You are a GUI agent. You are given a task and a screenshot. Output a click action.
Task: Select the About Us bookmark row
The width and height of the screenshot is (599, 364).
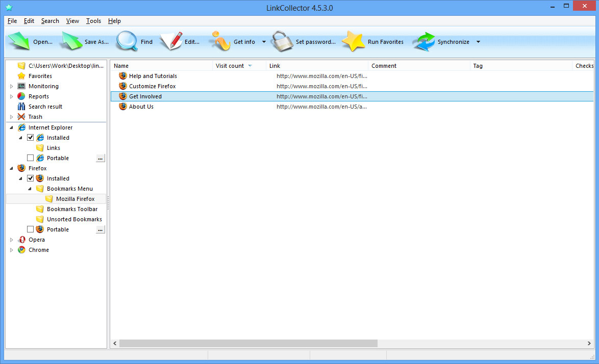141,107
